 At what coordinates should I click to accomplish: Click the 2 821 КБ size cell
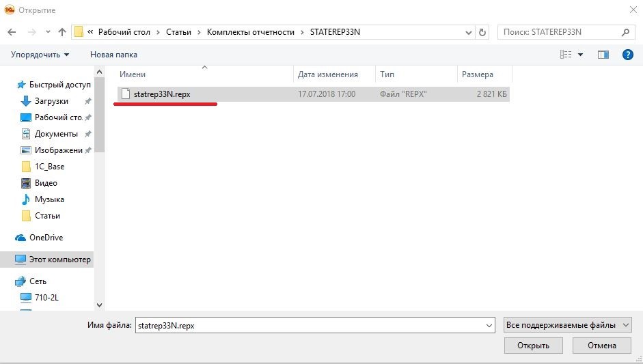(x=491, y=94)
